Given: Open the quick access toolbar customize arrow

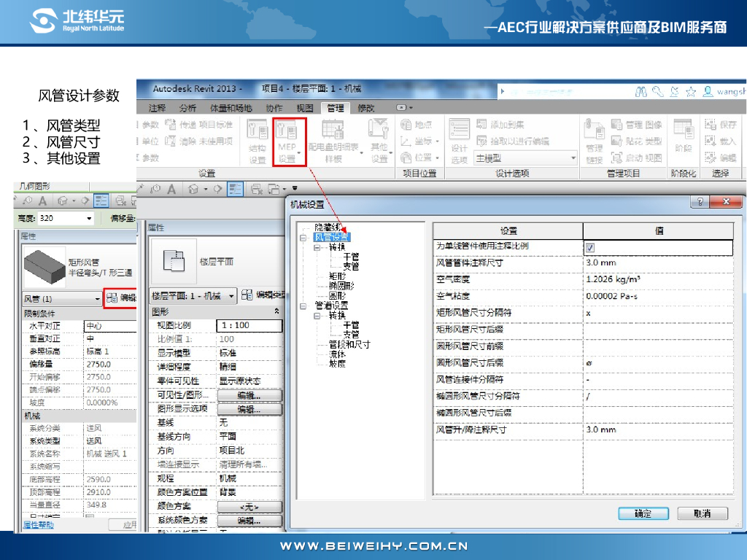Looking at the screenshot, I should pyautogui.click(x=295, y=189).
